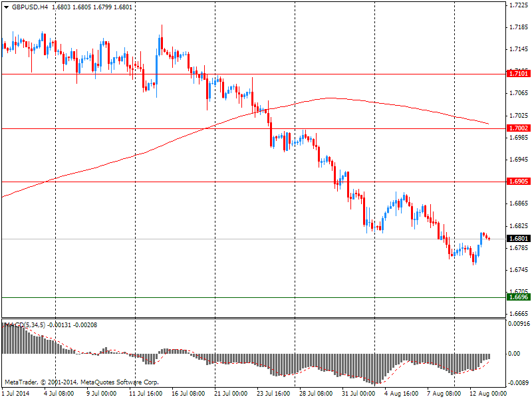
Task: Click the 21 Jul 00:00 time axis label
Action: (x=231, y=394)
